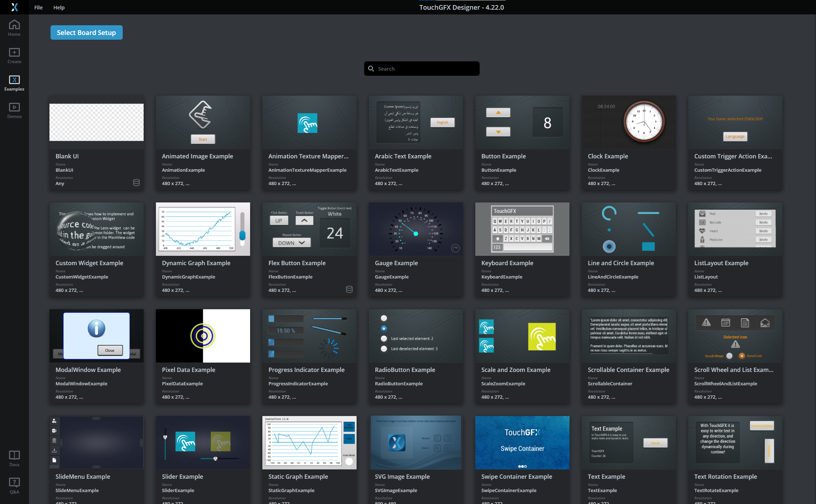Open the Text Rotation Example thumbnail
Screen dimensions: 816x504
735,443
